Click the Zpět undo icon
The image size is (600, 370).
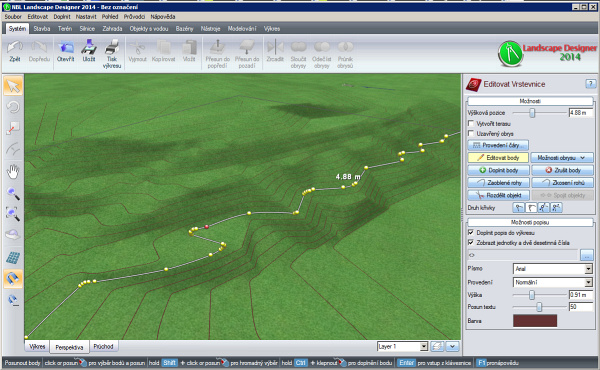15,47
